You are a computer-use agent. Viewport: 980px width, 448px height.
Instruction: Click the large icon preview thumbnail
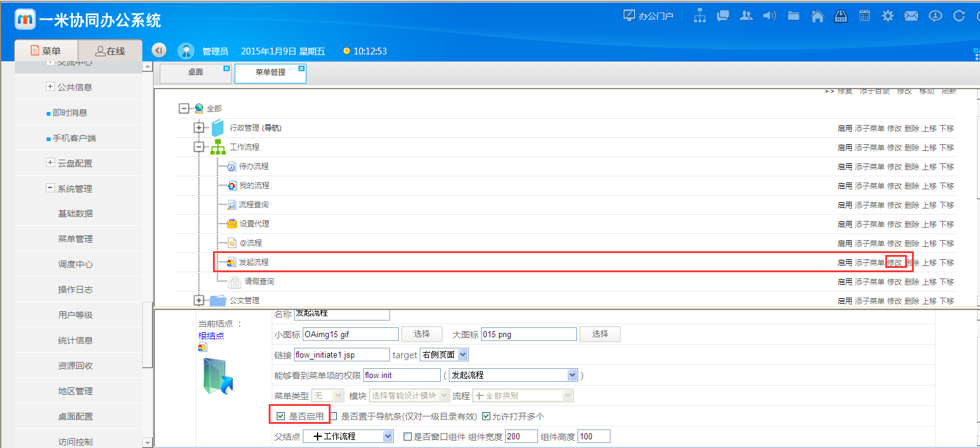(x=218, y=376)
